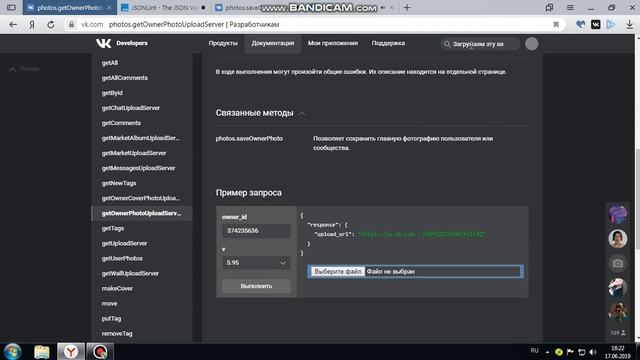
Task: Click the network tray icon
Action: [582, 352]
